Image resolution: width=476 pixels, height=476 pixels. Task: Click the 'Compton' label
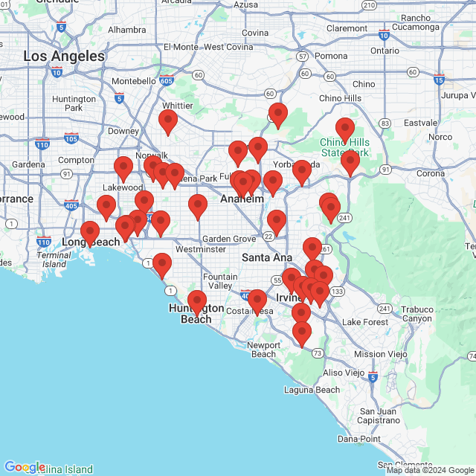pos(76,161)
